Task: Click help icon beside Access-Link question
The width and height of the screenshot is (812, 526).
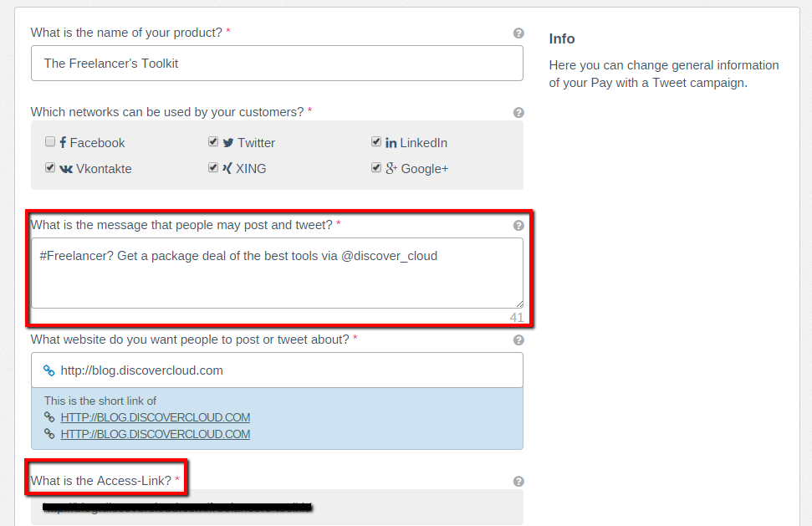Action: (518, 482)
